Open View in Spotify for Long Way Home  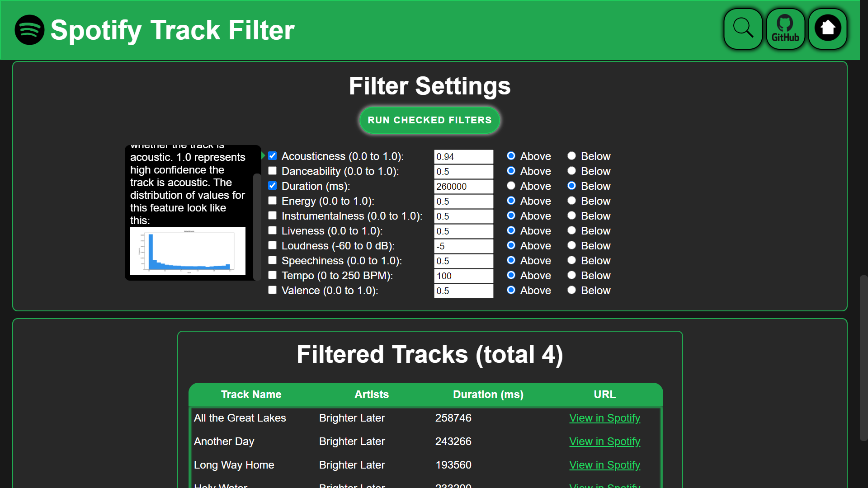pyautogui.click(x=604, y=465)
